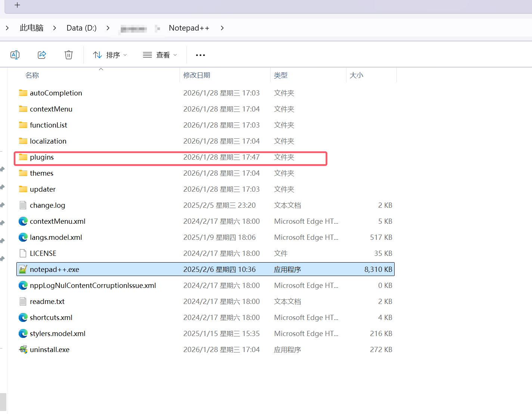The width and height of the screenshot is (532, 414).
Task: Click the Delete trash icon
Action: (69, 55)
